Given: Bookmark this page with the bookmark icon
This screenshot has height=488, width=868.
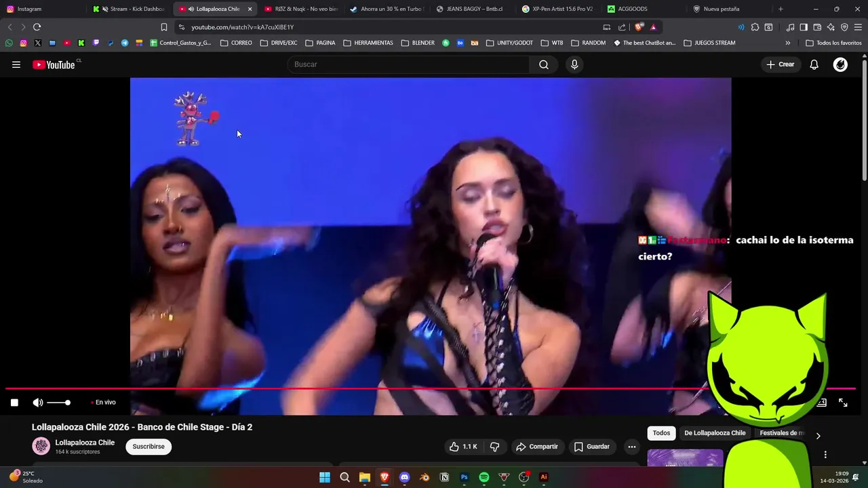Looking at the screenshot, I should [164, 27].
